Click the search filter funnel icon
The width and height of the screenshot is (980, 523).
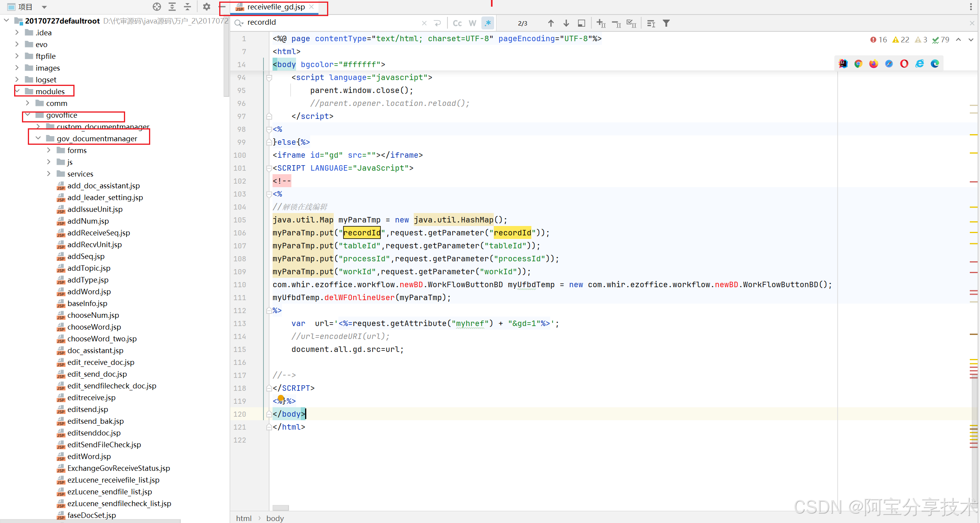point(666,24)
